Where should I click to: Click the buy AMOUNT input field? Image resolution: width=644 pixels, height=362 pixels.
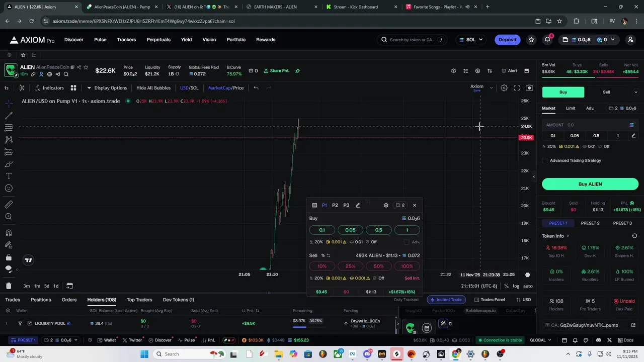[590, 125]
